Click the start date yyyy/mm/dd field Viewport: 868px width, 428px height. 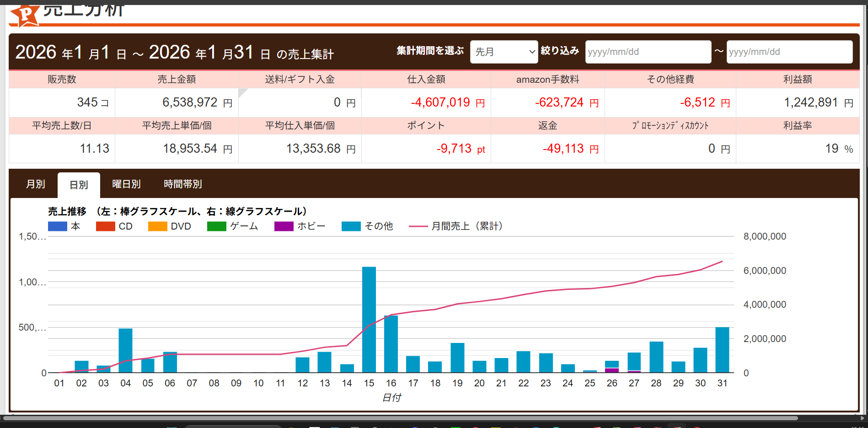click(x=648, y=52)
